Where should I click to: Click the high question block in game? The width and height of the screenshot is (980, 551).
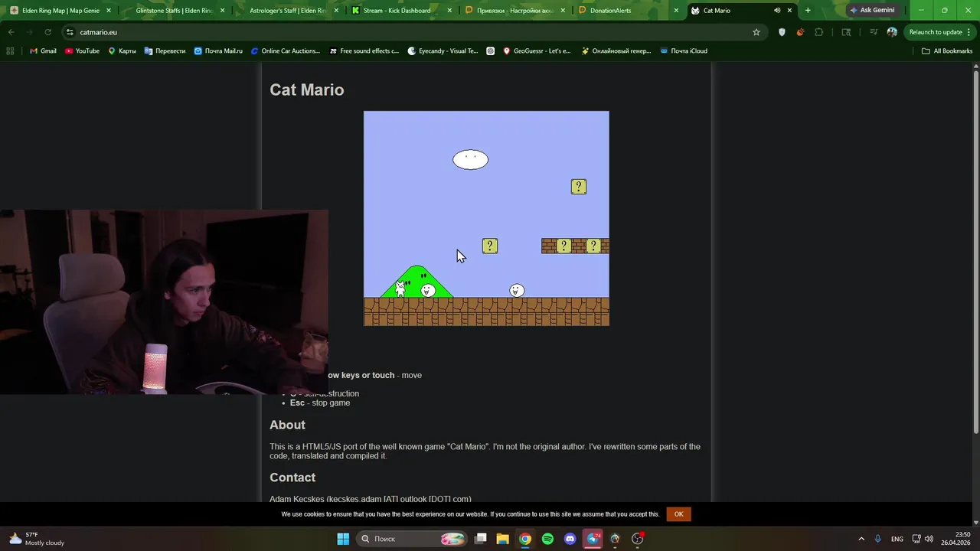579,187
